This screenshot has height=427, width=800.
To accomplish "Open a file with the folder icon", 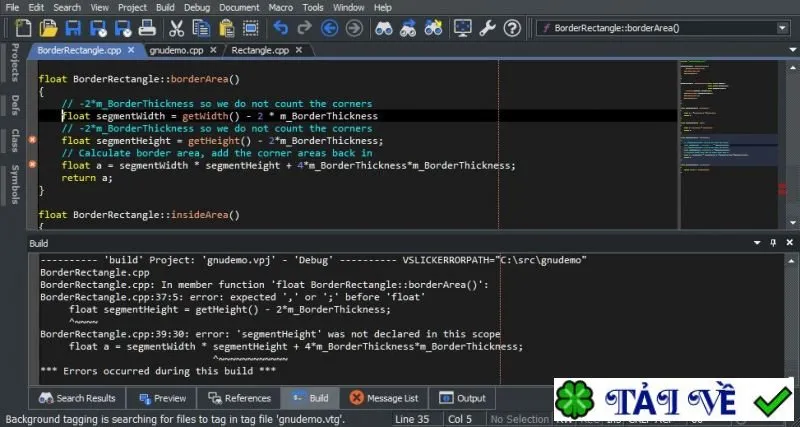I will pos(48,28).
